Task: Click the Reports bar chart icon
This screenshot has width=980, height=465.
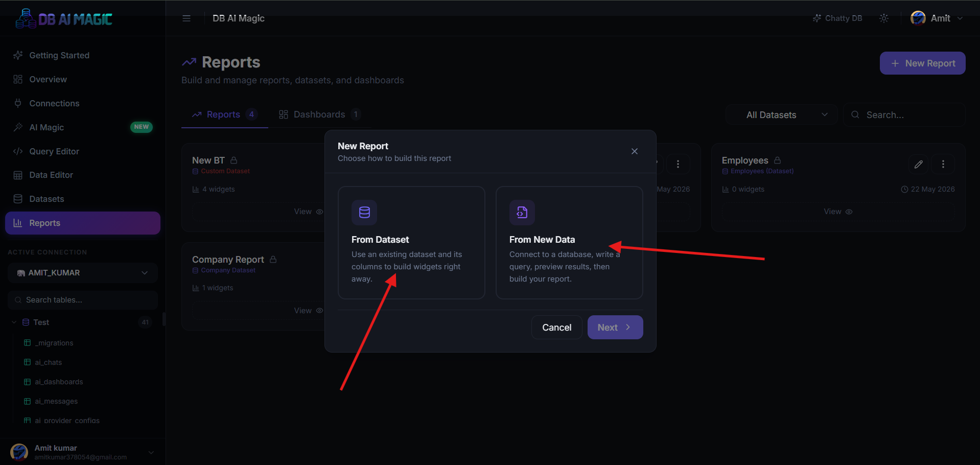Action: (18, 223)
